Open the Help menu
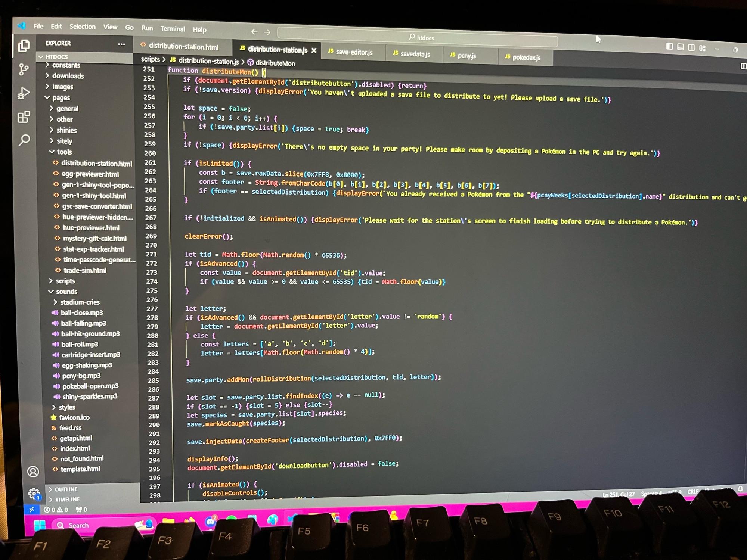 (x=199, y=30)
